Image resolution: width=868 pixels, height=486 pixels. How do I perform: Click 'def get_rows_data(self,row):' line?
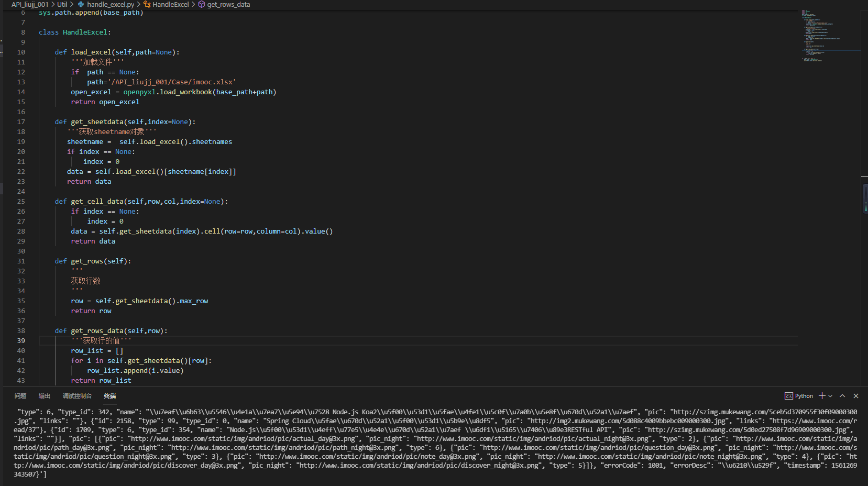[111, 330]
